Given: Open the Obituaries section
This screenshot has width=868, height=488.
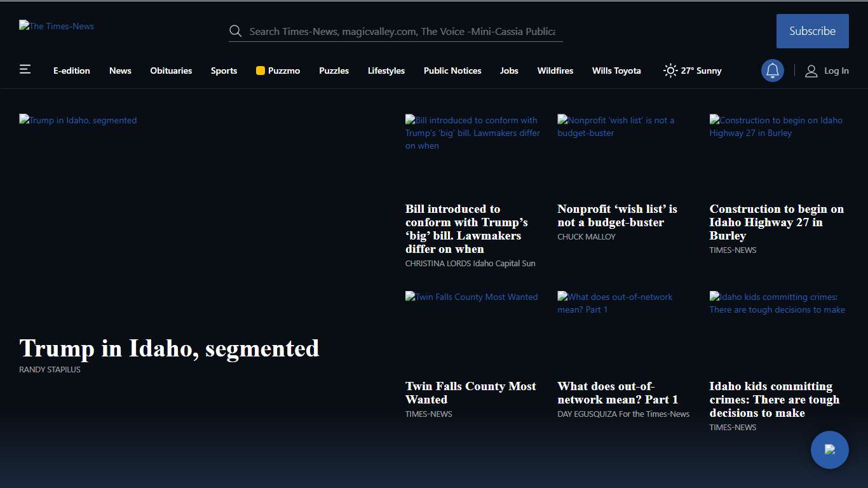Looking at the screenshot, I should [171, 71].
